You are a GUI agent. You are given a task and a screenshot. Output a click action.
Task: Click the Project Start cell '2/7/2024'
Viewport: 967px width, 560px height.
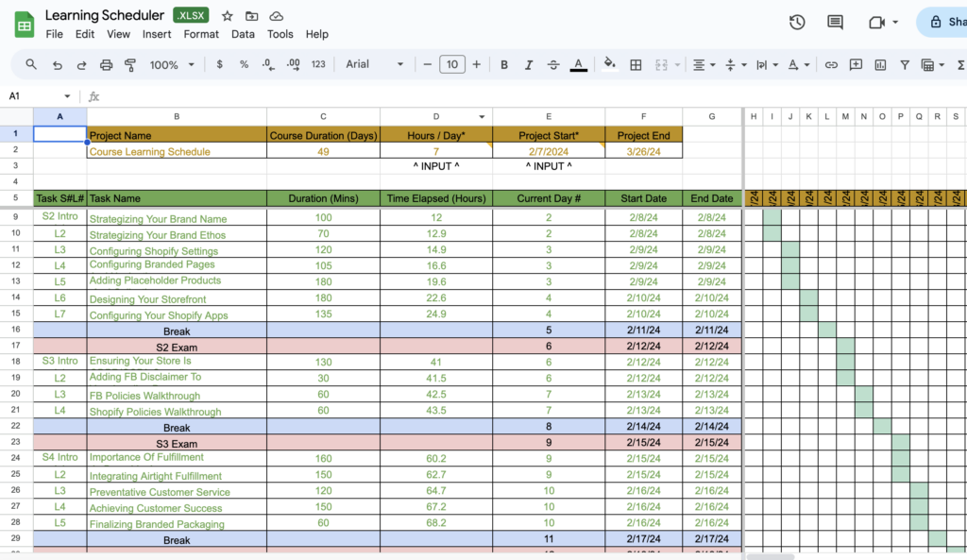click(x=549, y=151)
